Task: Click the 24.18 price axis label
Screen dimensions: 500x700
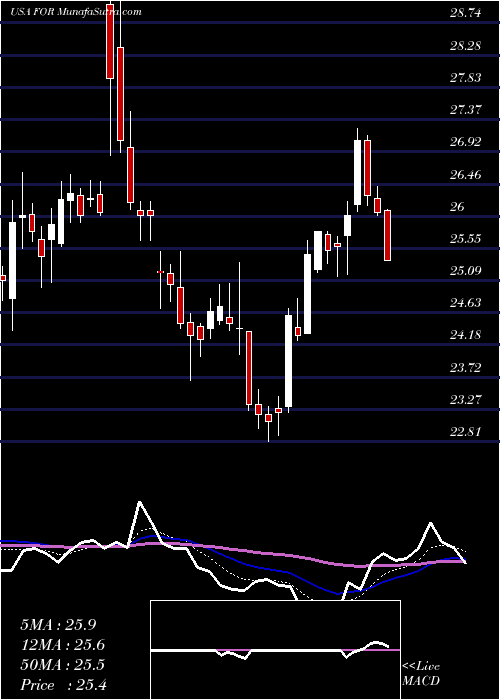Action: pyautogui.click(x=466, y=334)
